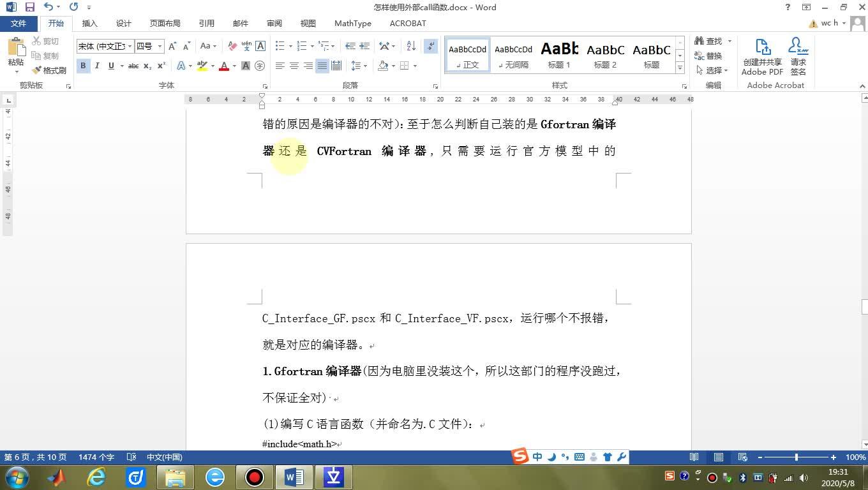The image size is (868, 490).
Task: Toggle bold formatting
Action: (83, 66)
